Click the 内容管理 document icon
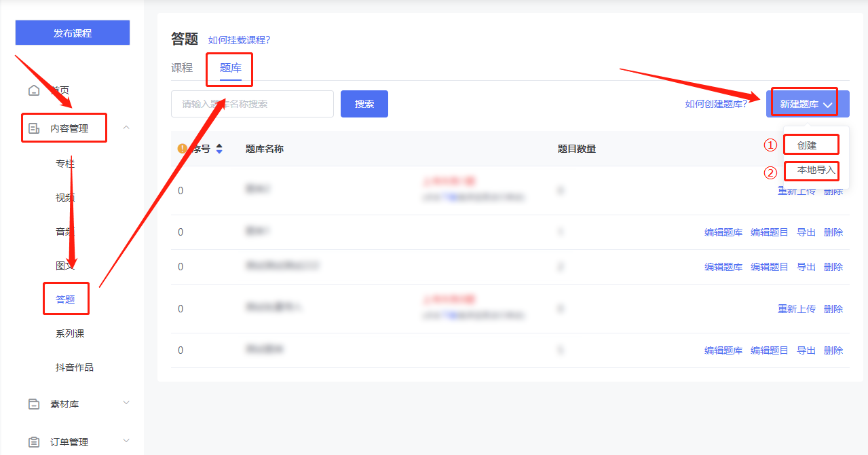Screen dimensions: 868x455 [34, 128]
